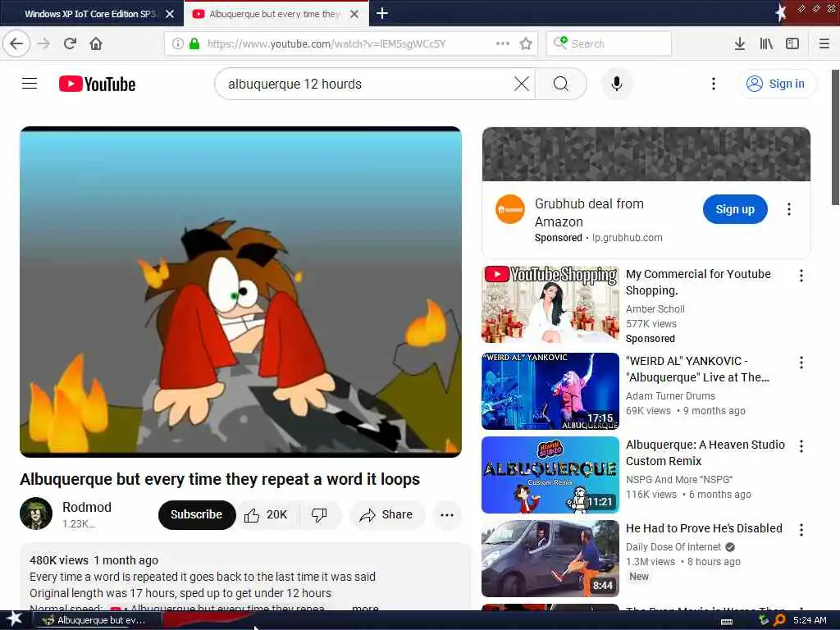Click the Grubhub ad Sign up button
This screenshot has width=840, height=630.
click(x=734, y=209)
